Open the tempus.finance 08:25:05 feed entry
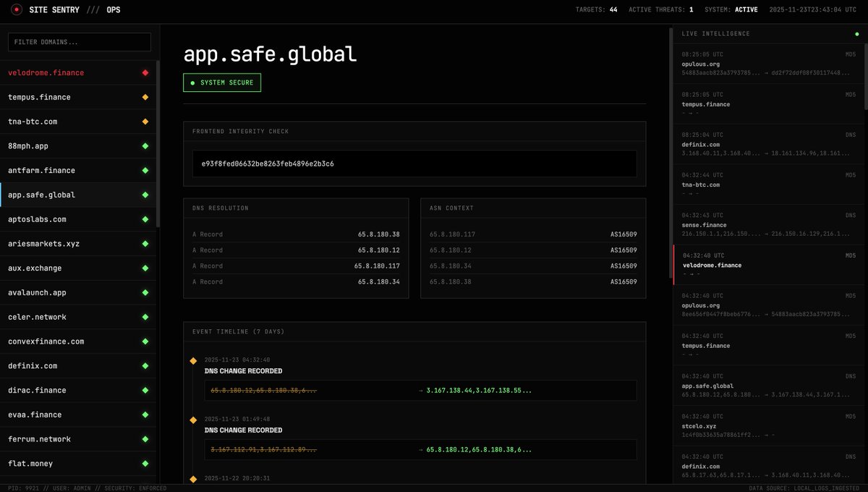 pos(768,104)
